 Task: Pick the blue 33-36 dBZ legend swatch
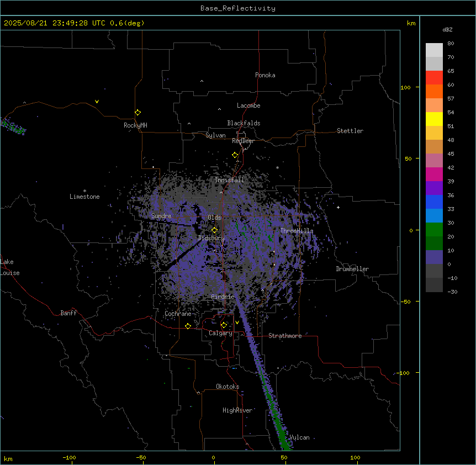click(434, 202)
